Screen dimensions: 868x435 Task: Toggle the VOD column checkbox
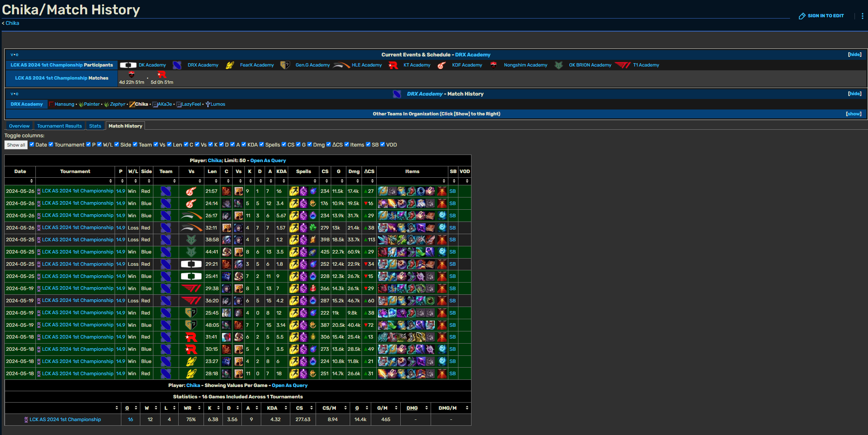383,144
